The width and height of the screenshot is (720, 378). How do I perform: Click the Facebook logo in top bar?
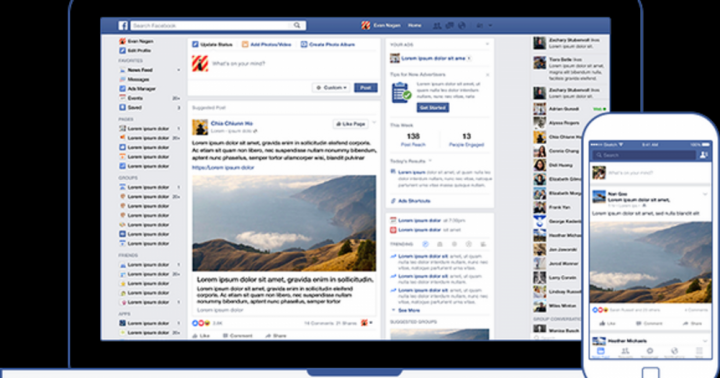[x=123, y=25]
